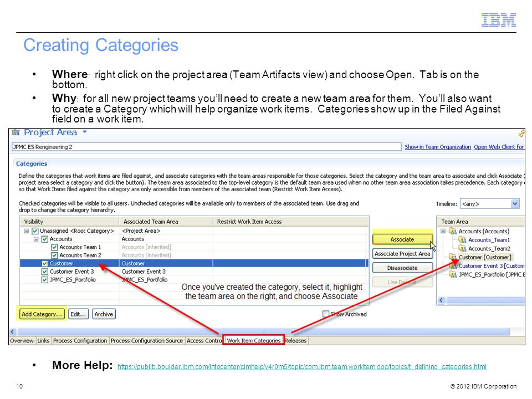The height and width of the screenshot is (399, 532).
Task: Click the Add Category button
Action: (x=42, y=314)
